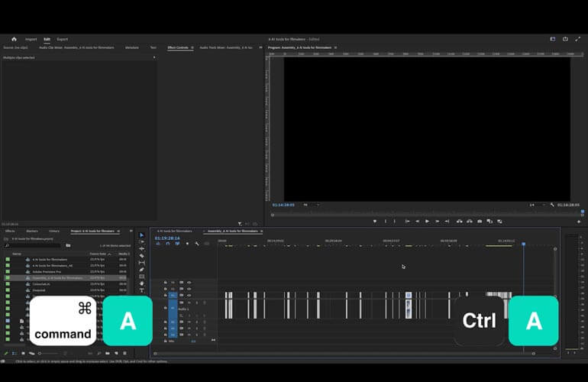Screen dimensions: 588x382
Task: Select the Type tool
Action: [142, 290]
